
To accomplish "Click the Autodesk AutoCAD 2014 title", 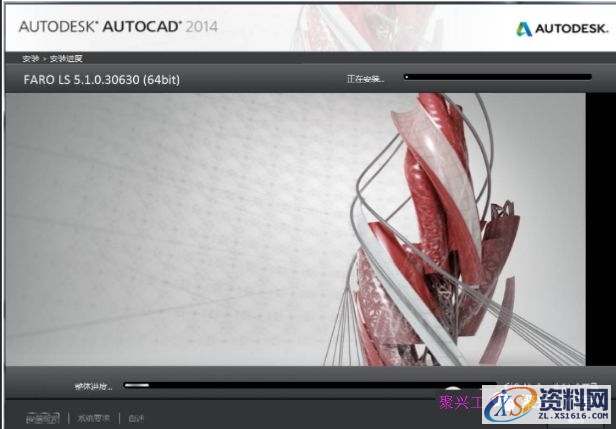I will 118,27.
